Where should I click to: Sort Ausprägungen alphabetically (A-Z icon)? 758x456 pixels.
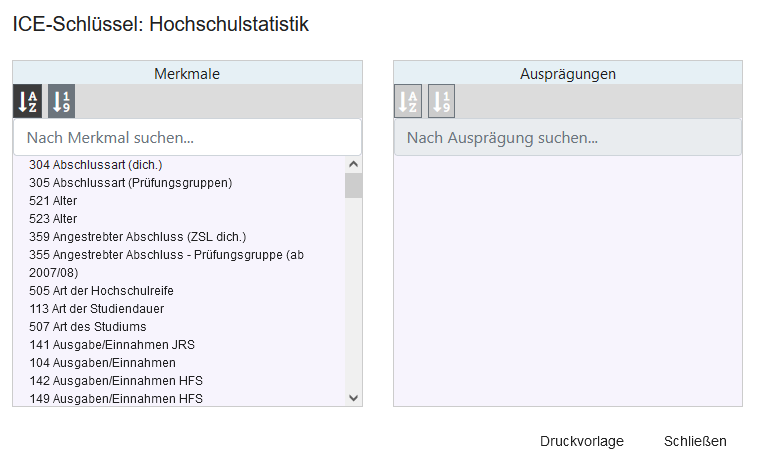point(408,101)
